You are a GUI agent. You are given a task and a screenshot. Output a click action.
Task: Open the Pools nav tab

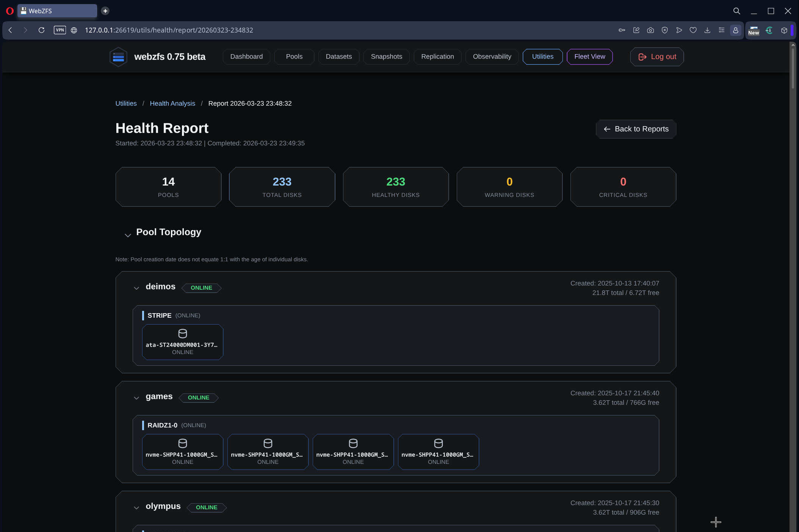coord(294,57)
